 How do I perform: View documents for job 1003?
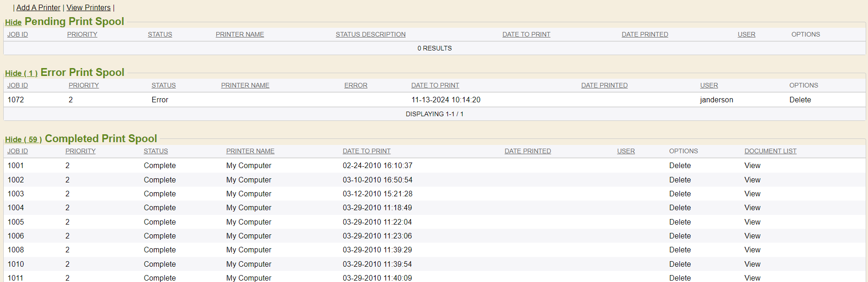[752, 194]
